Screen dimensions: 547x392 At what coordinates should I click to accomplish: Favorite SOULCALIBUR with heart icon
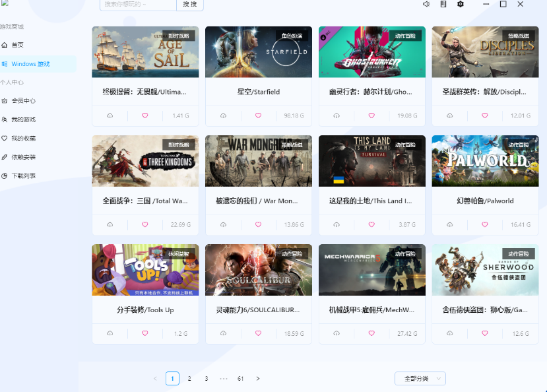(x=258, y=333)
